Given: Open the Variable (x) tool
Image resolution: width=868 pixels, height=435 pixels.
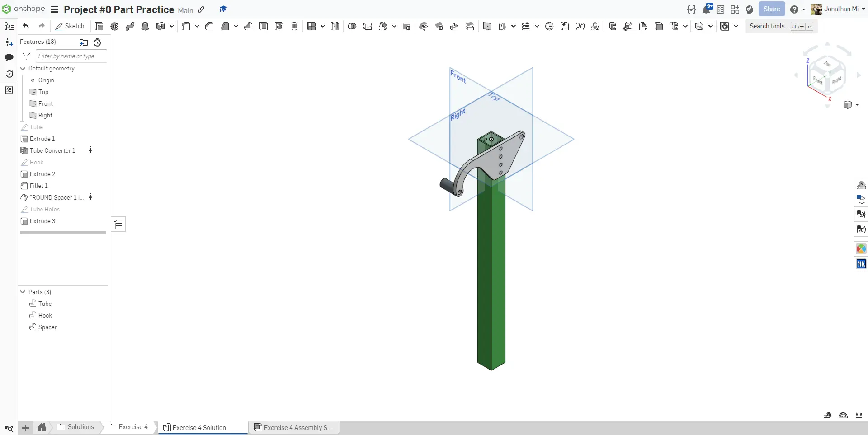Looking at the screenshot, I should (580, 26).
